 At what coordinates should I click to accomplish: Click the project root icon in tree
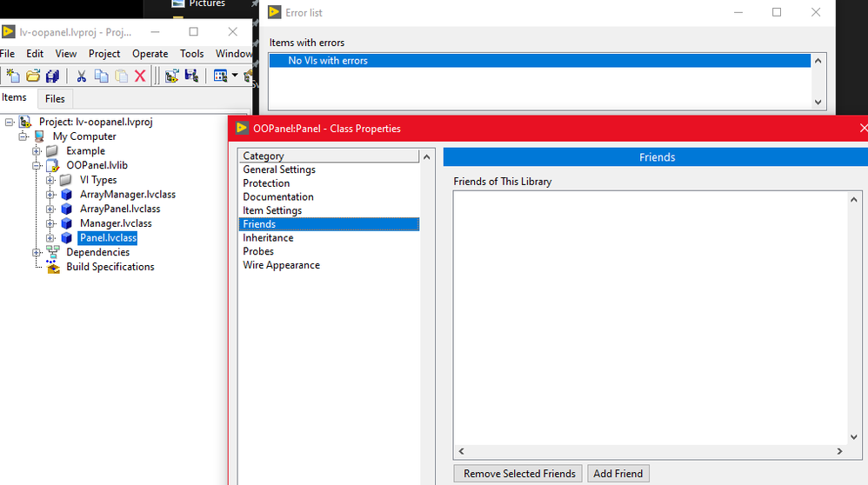click(x=25, y=122)
